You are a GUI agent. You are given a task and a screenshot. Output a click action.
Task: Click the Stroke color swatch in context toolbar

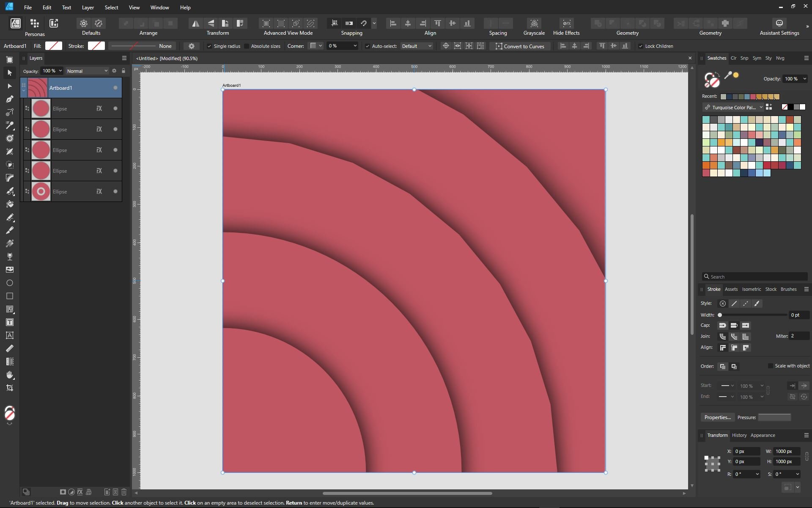(x=96, y=46)
